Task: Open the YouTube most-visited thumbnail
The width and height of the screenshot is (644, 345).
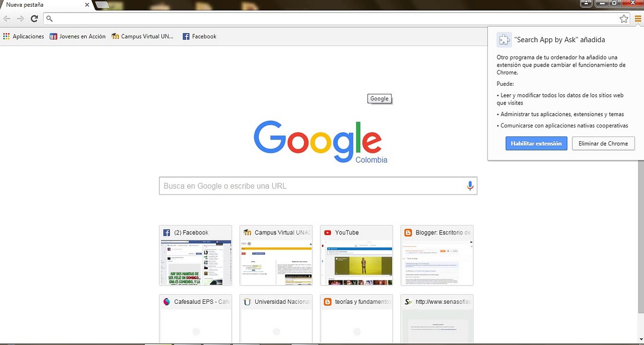Action: [x=356, y=255]
